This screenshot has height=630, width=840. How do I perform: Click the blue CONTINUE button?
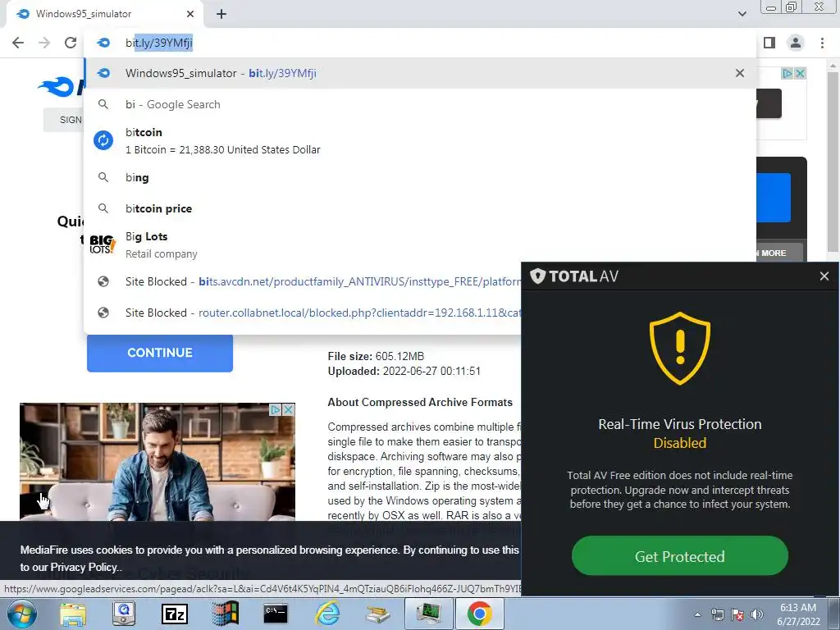click(x=160, y=353)
